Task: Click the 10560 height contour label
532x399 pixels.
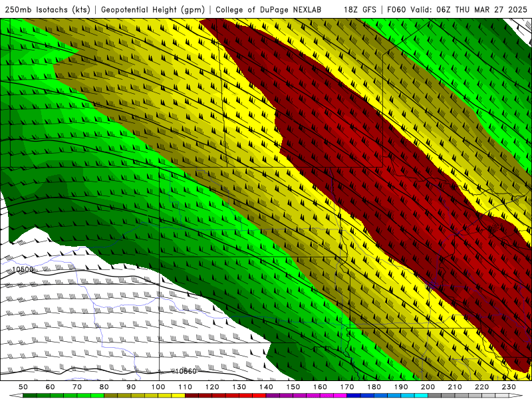Action: click(186, 371)
